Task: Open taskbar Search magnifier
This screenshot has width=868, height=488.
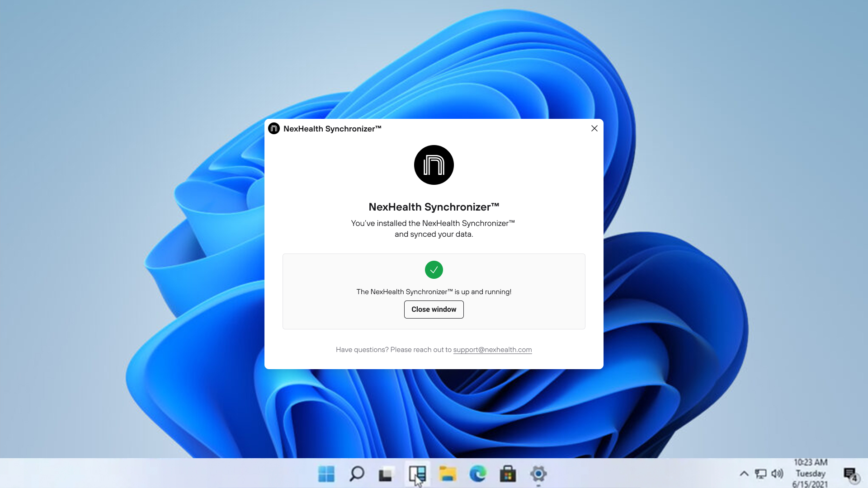Action: click(357, 474)
